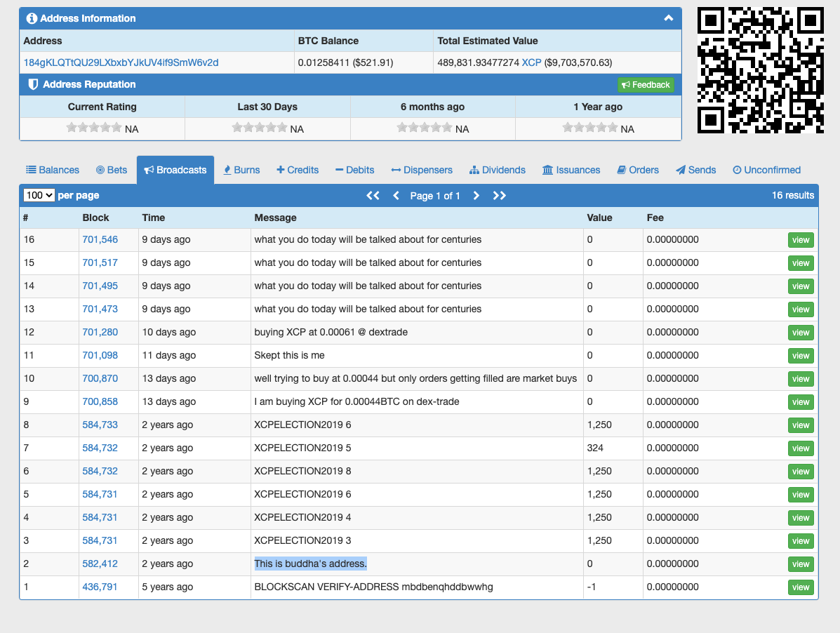Viewport: 840px width, 633px height.
Task: Open the Debits tab
Action: (x=354, y=170)
